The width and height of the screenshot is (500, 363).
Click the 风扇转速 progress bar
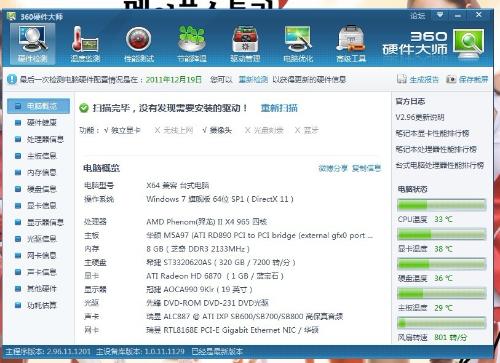pos(441,323)
